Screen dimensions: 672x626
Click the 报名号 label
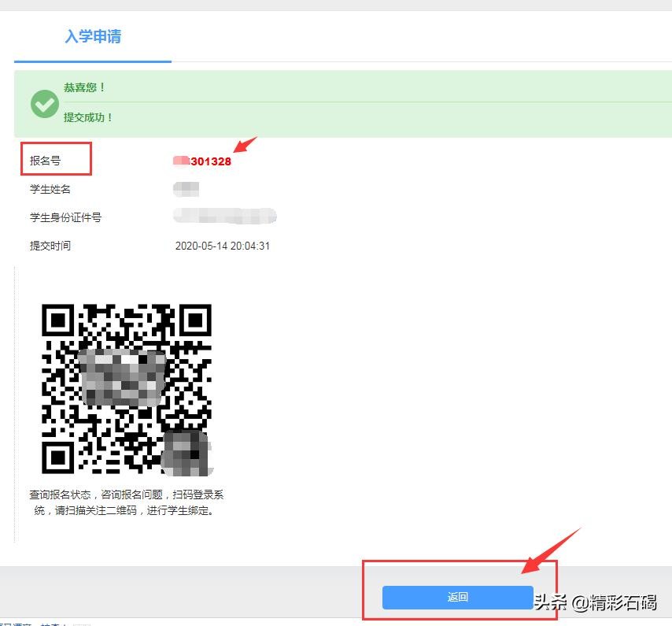(46, 161)
